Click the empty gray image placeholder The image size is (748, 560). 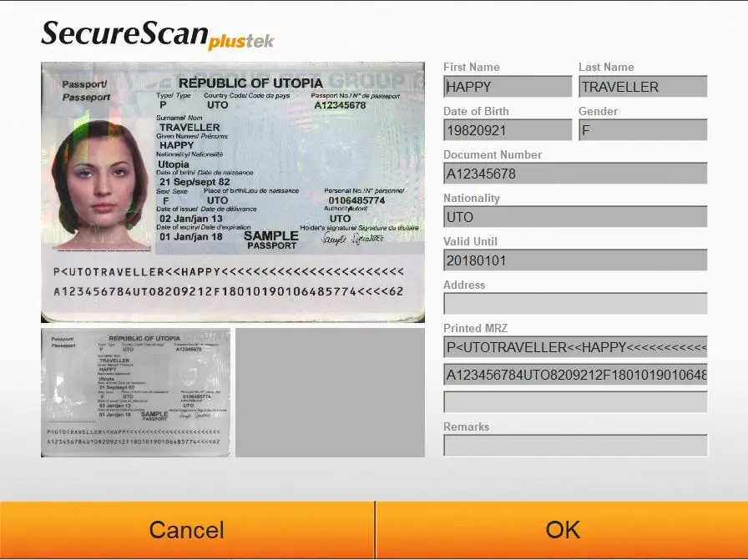pos(330,392)
